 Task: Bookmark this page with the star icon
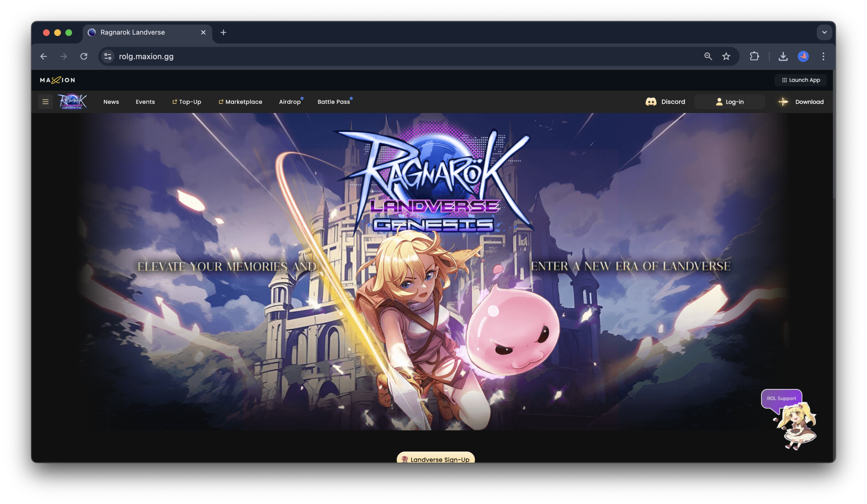(x=726, y=57)
